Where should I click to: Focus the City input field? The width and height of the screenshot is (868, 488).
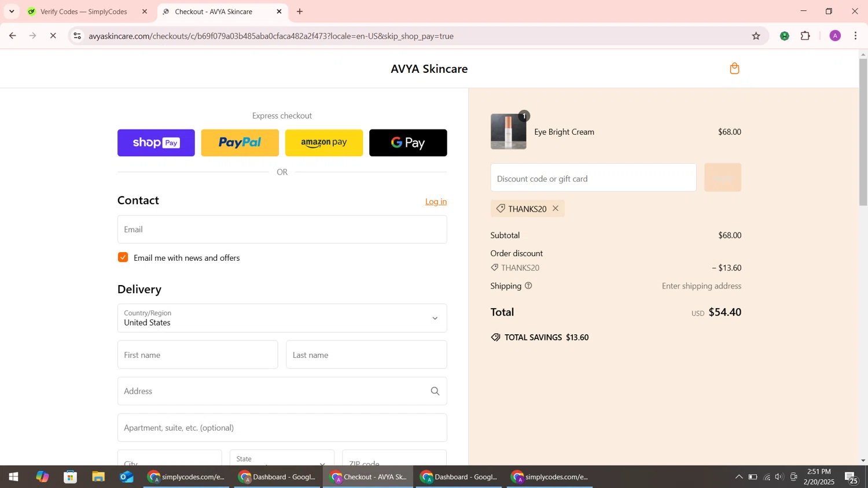pos(170,458)
